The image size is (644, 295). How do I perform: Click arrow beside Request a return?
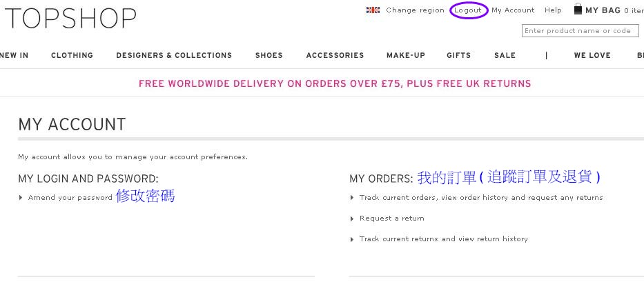click(352, 218)
